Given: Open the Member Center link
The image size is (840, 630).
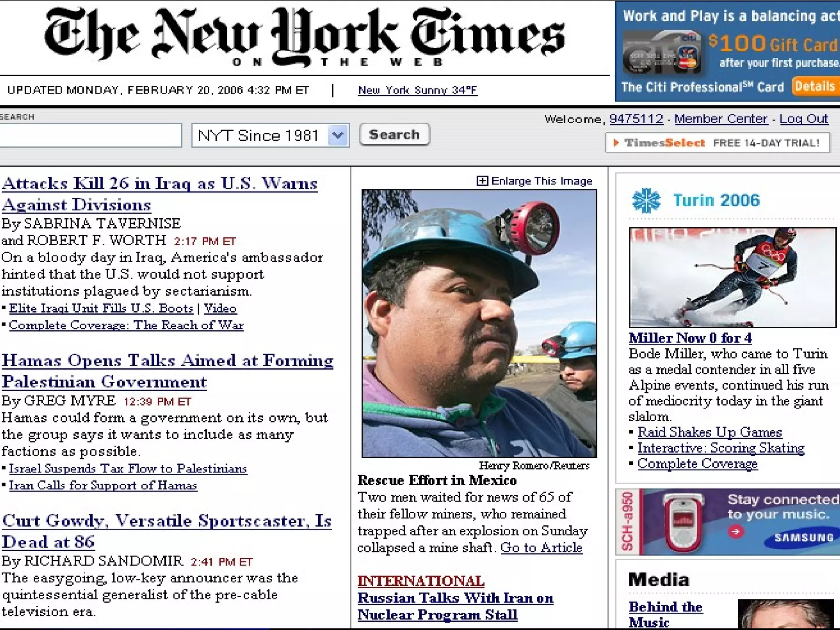Looking at the screenshot, I should click(721, 119).
